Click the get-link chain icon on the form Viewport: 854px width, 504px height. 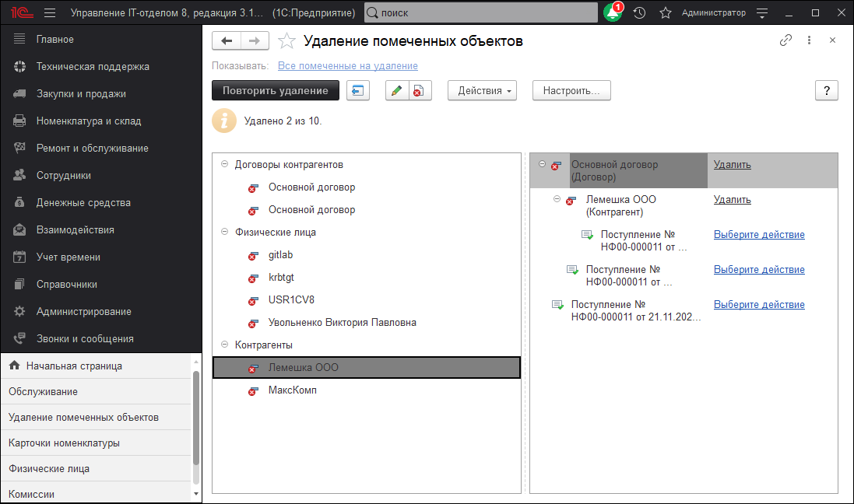click(786, 39)
